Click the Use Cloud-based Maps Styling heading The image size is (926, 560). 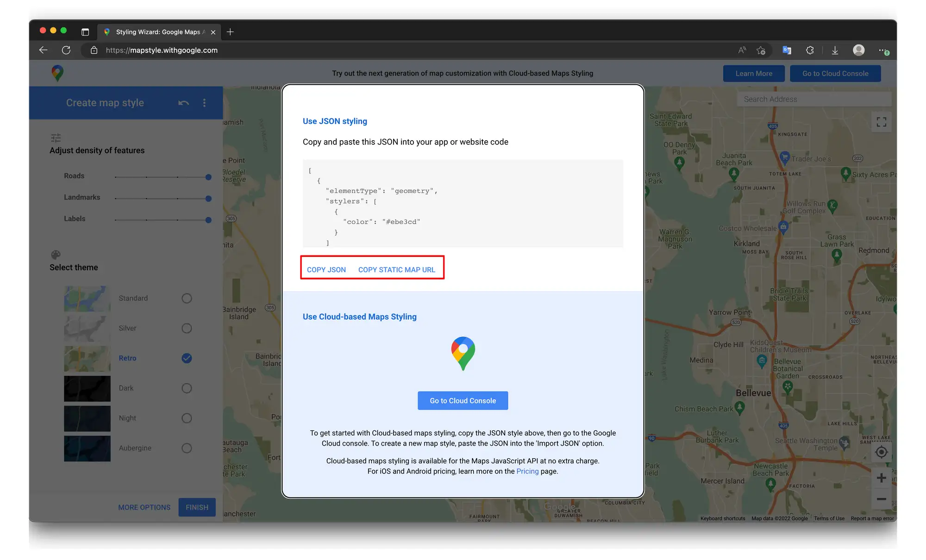(360, 317)
